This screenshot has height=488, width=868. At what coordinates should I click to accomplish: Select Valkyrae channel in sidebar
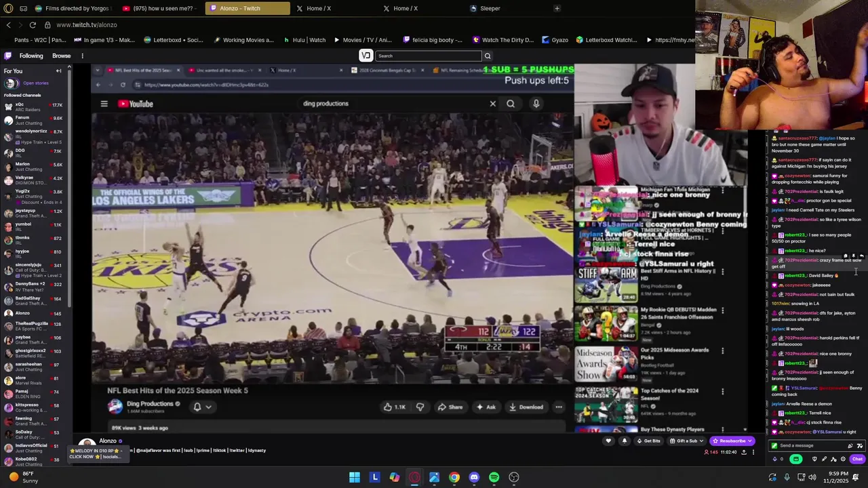(34, 180)
